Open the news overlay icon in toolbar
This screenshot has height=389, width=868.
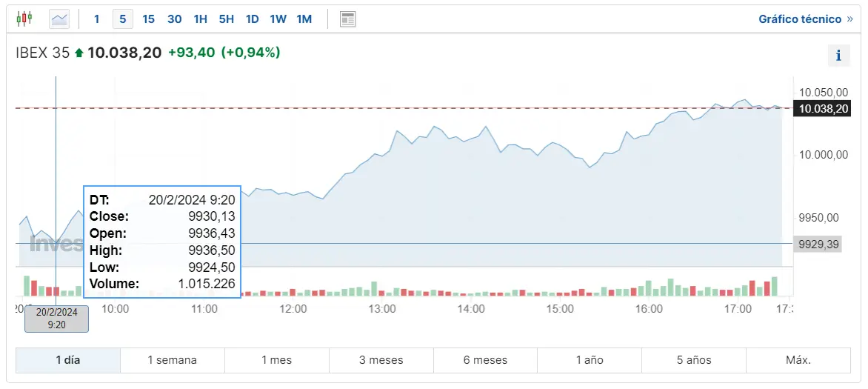click(x=348, y=19)
